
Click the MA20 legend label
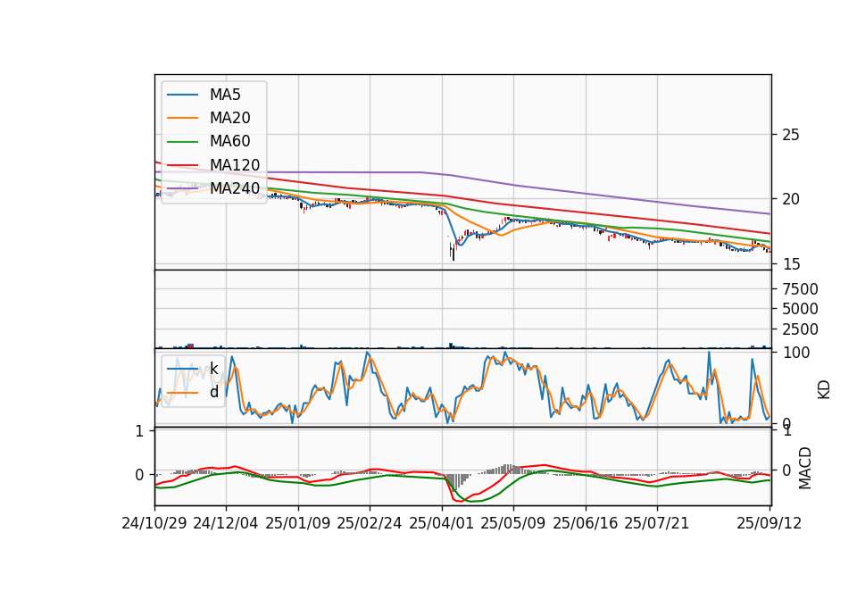(229, 118)
